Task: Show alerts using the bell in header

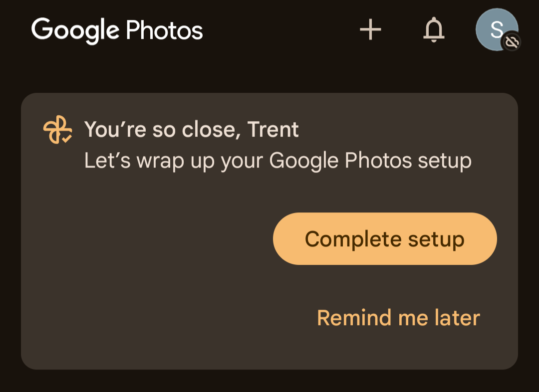Action: point(434,29)
